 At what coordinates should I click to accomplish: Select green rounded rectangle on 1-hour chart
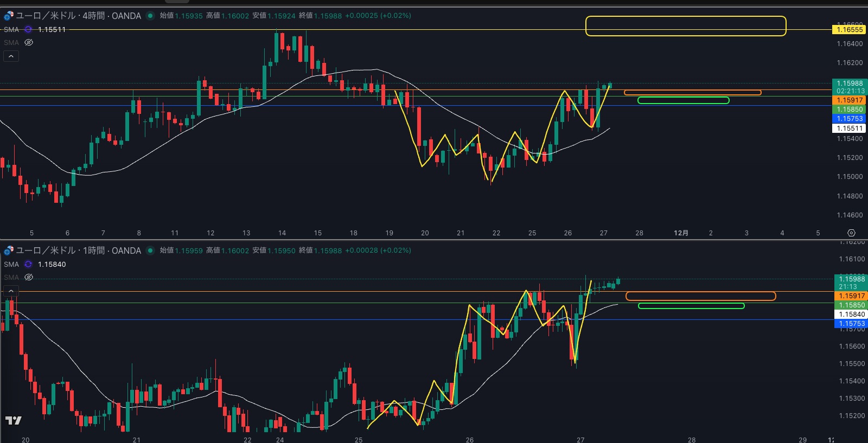coord(691,306)
